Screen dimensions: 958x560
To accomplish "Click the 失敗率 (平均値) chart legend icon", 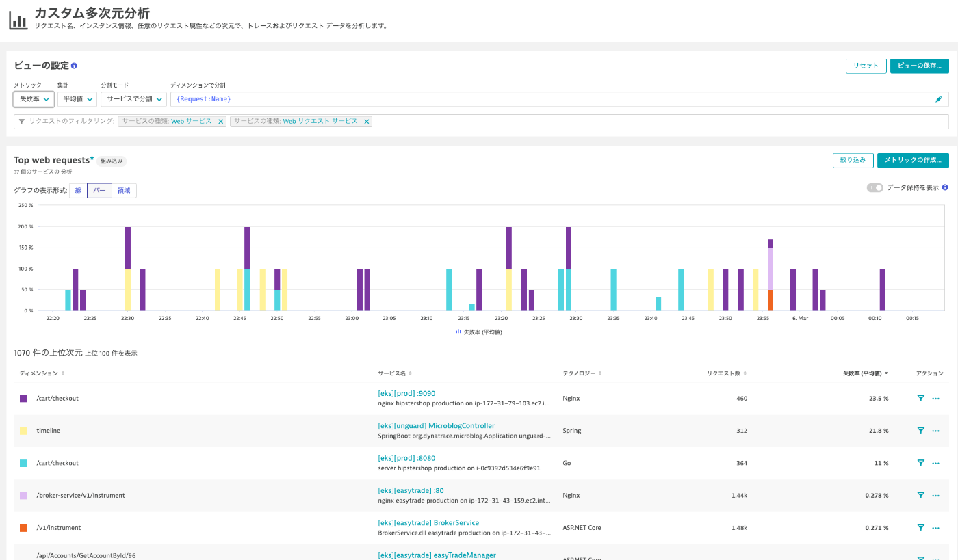I will pos(458,332).
